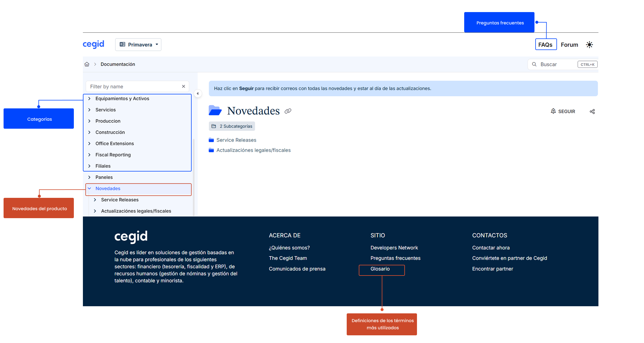Open The Cegid Team footer link
The width and height of the screenshot is (644, 343).
click(x=288, y=258)
